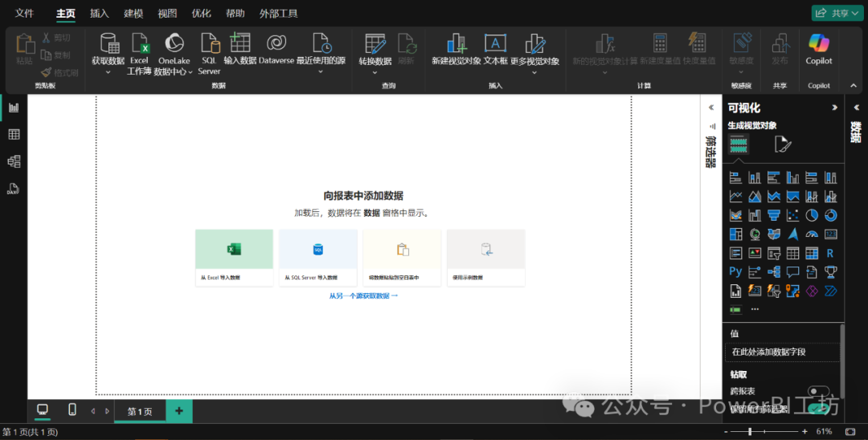Select the donut chart visual
868x440 pixels.
pyautogui.click(x=830, y=215)
